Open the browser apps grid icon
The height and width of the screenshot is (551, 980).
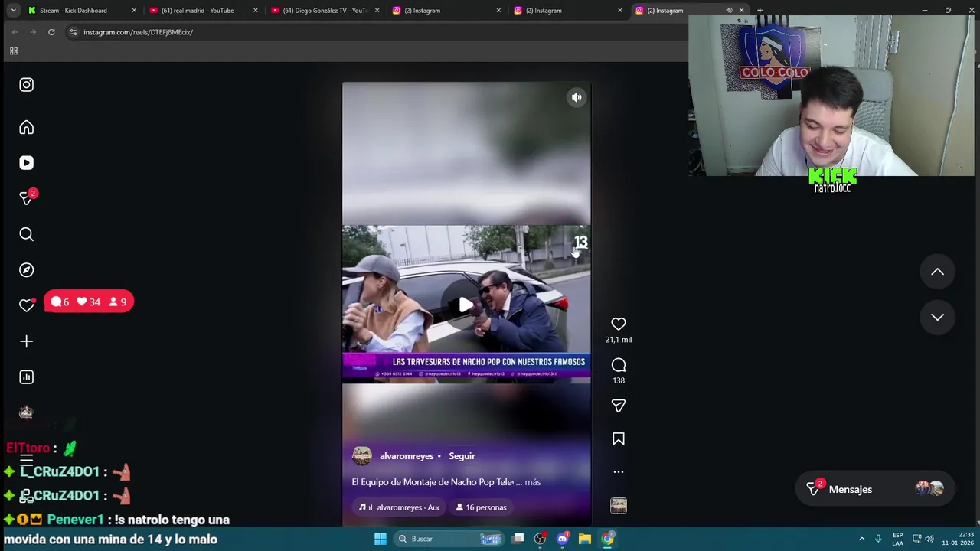pyautogui.click(x=13, y=51)
